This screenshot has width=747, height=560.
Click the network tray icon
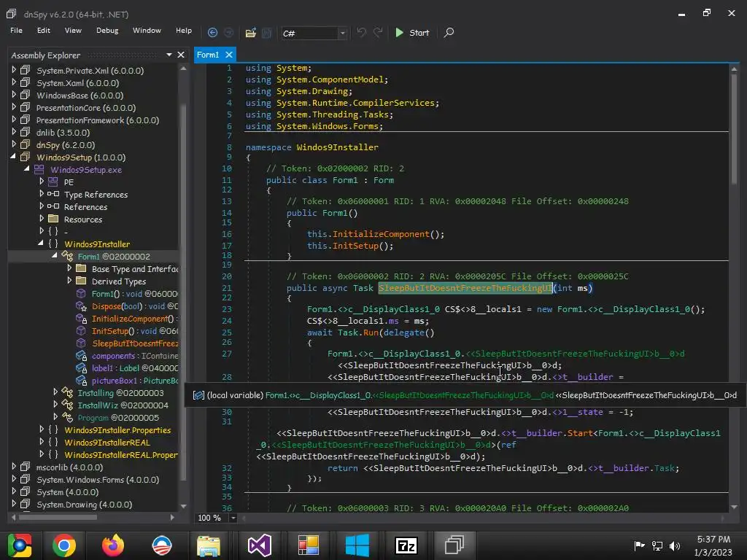pyautogui.click(x=657, y=545)
